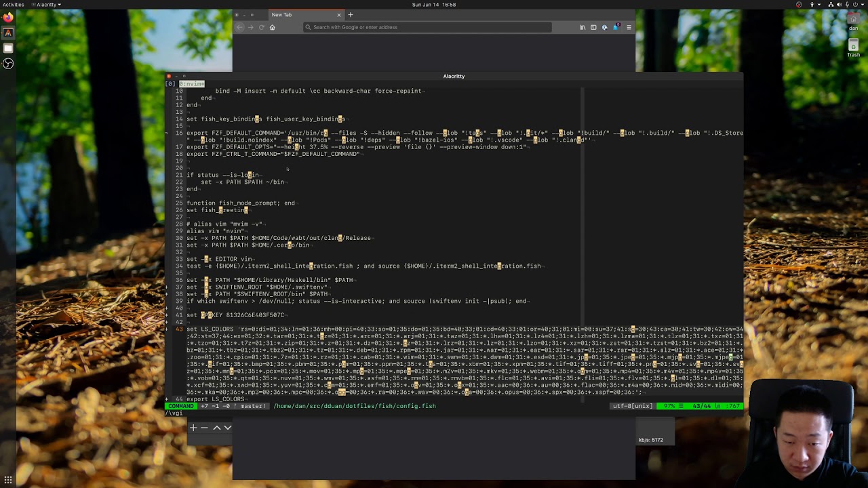Click line 'set -gx EDITOR vim'
This screenshot has height=488, width=868.
[x=220, y=259]
